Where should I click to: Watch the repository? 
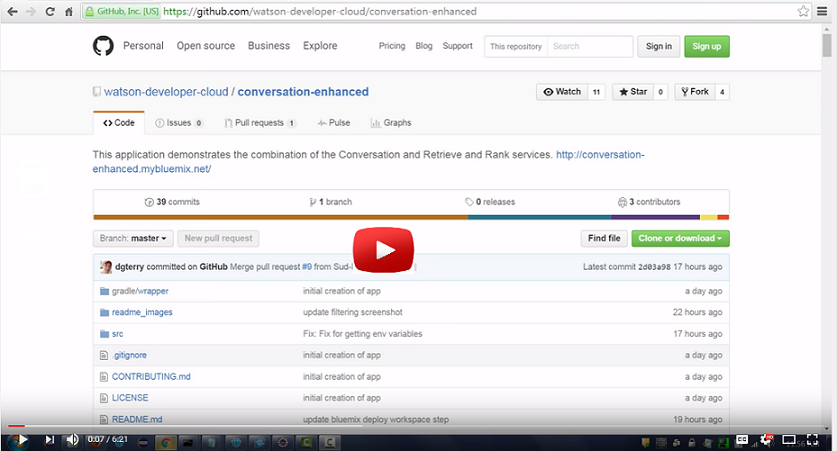pos(562,92)
